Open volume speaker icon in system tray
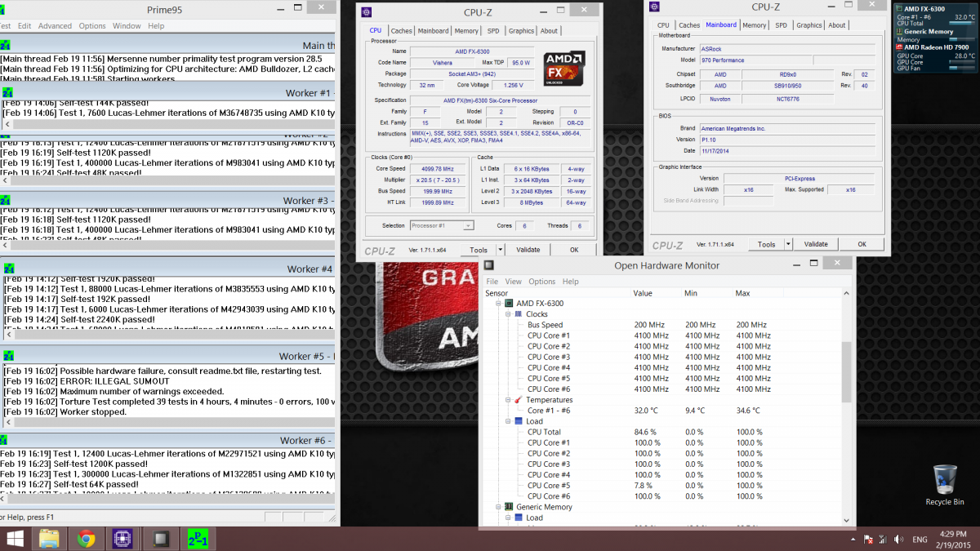The width and height of the screenshot is (980, 551). (x=898, y=540)
